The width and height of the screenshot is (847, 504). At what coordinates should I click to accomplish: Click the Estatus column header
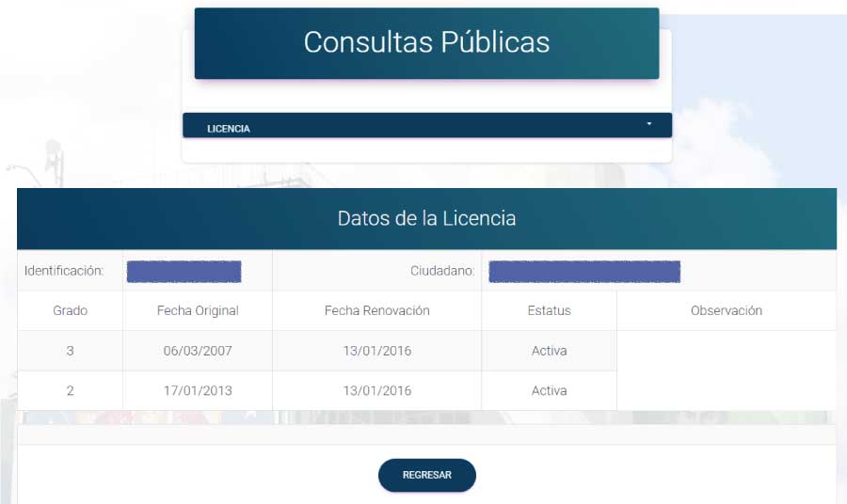[549, 310]
